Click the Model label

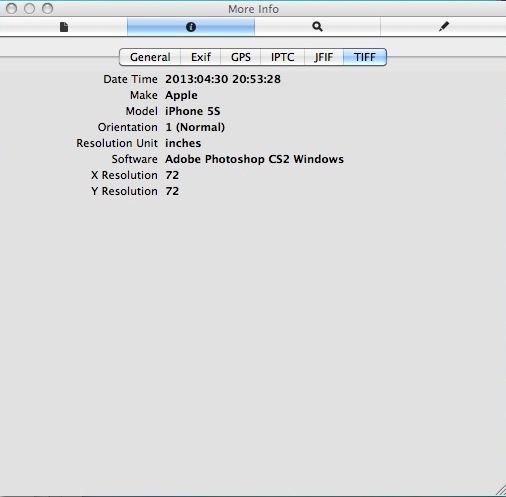point(142,111)
